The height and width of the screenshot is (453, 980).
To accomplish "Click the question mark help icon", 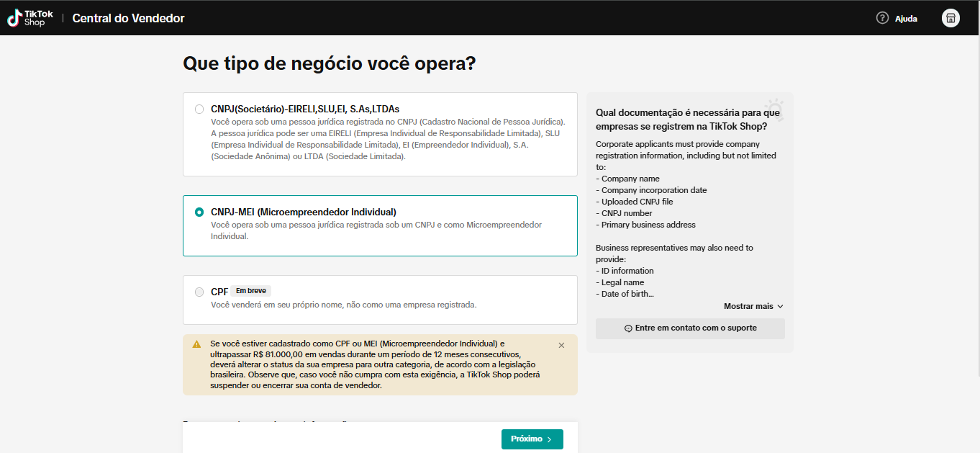I will (x=882, y=18).
